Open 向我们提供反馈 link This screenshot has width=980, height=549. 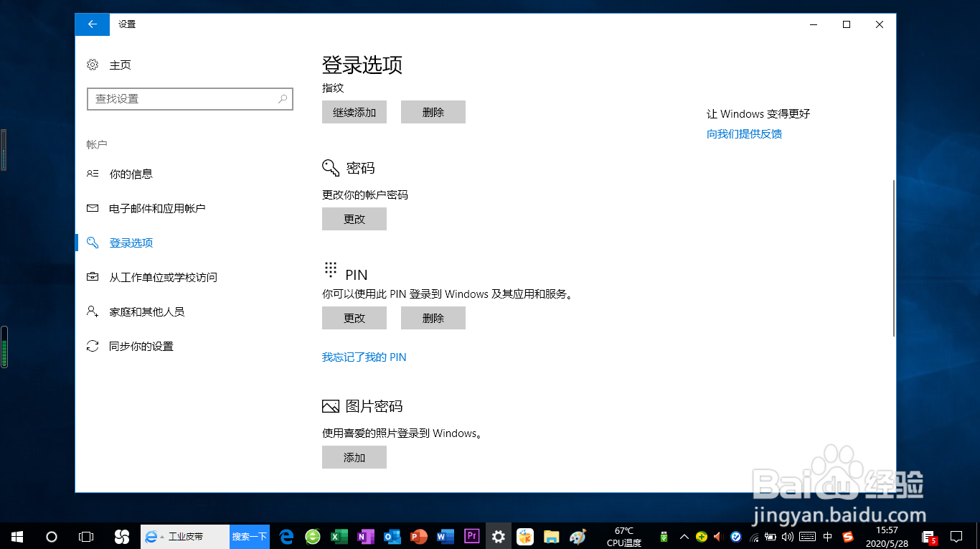point(744,133)
